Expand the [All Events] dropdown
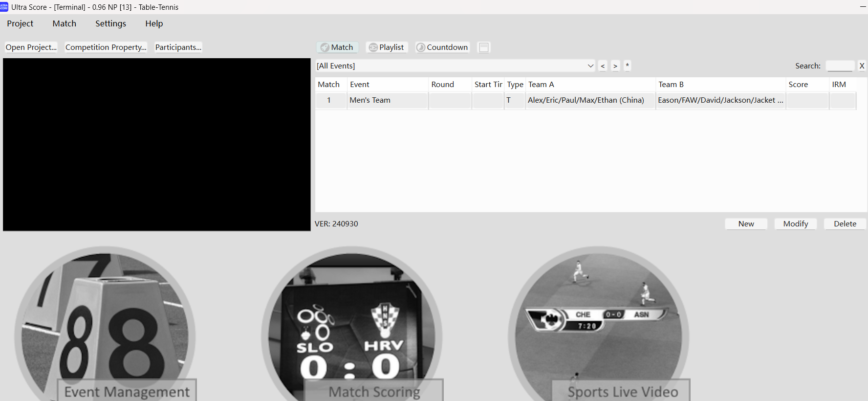 [x=590, y=66]
